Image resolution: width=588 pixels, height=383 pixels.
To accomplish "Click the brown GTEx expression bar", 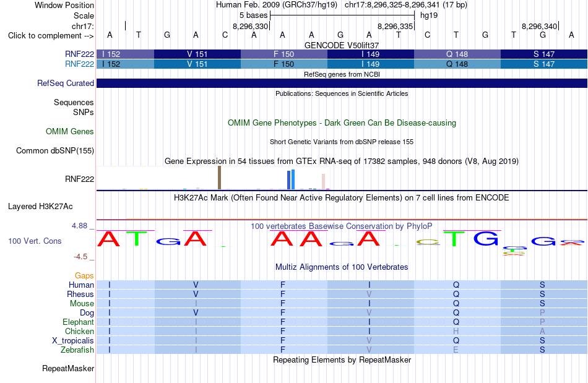I will pyautogui.click(x=219, y=178).
